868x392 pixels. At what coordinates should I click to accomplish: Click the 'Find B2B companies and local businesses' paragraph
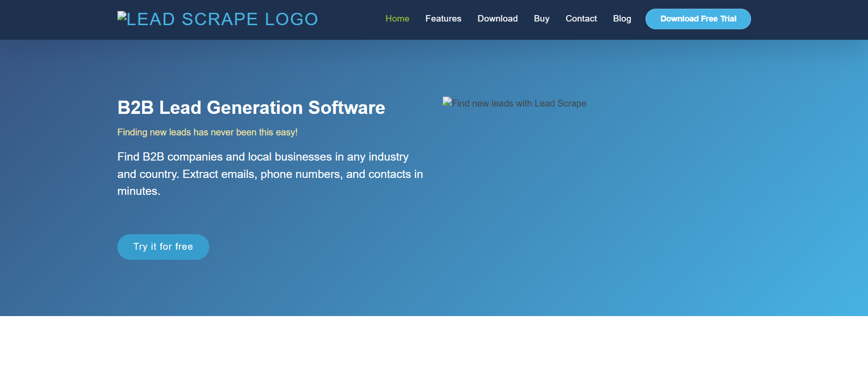[270, 174]
